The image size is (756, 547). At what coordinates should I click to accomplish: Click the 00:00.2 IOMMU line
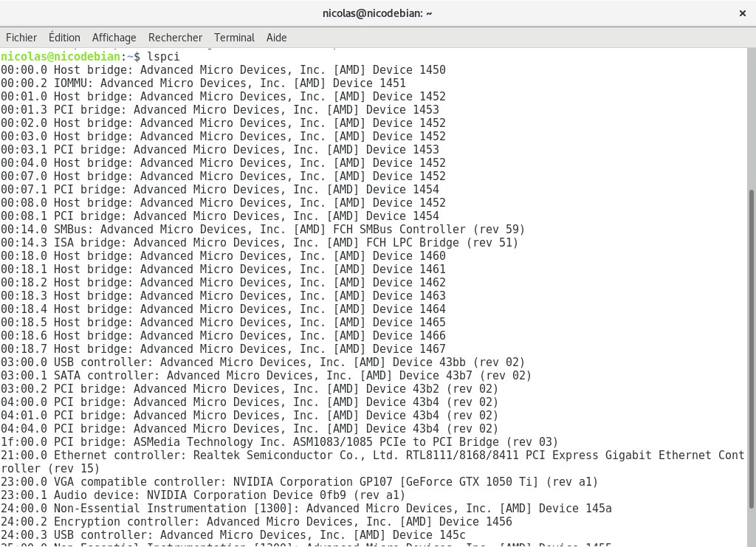pos(204,83)
